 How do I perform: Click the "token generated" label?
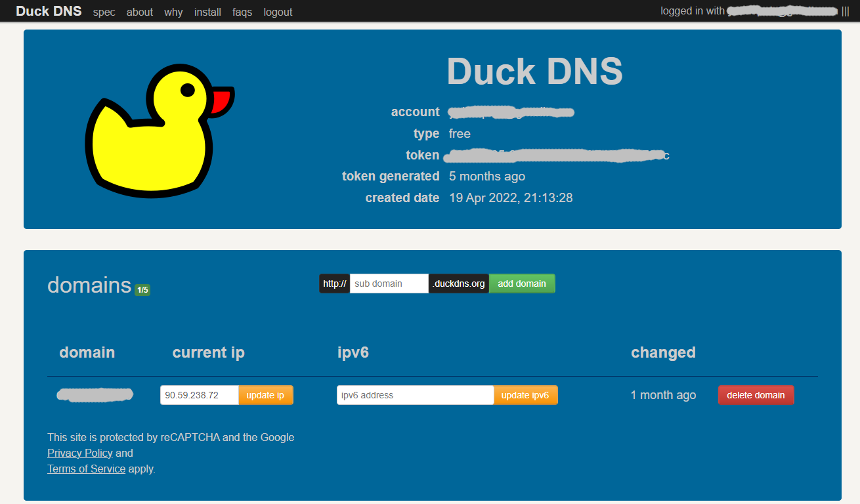click(x=391, y=177)
